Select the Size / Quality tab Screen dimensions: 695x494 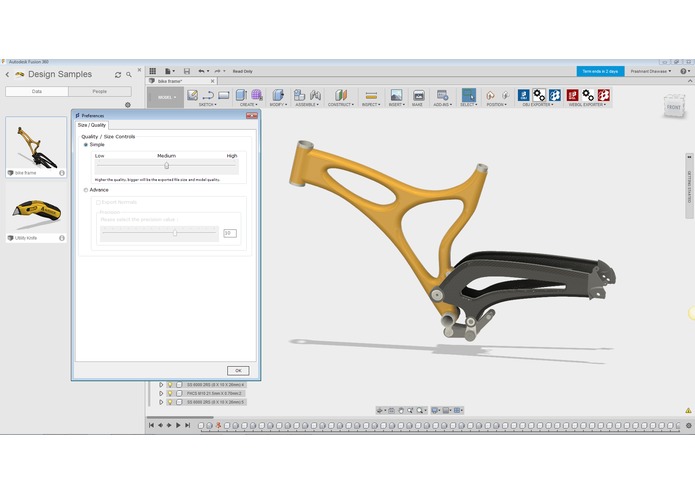click(x=92, y=125)
